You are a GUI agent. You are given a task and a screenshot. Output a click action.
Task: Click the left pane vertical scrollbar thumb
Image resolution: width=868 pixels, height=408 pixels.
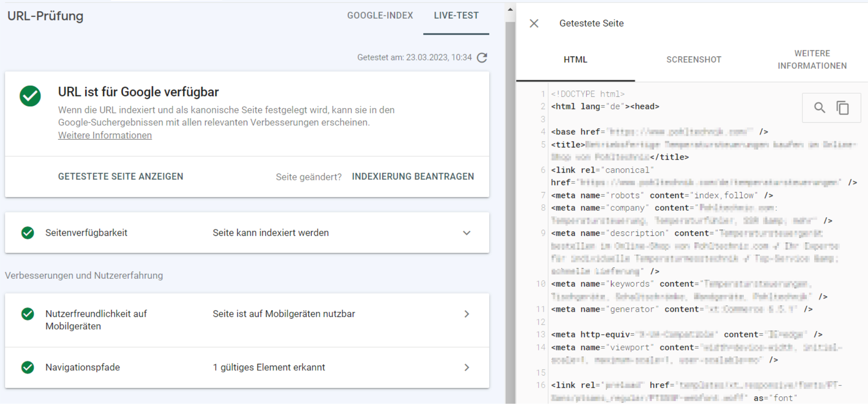pos(510,212)
